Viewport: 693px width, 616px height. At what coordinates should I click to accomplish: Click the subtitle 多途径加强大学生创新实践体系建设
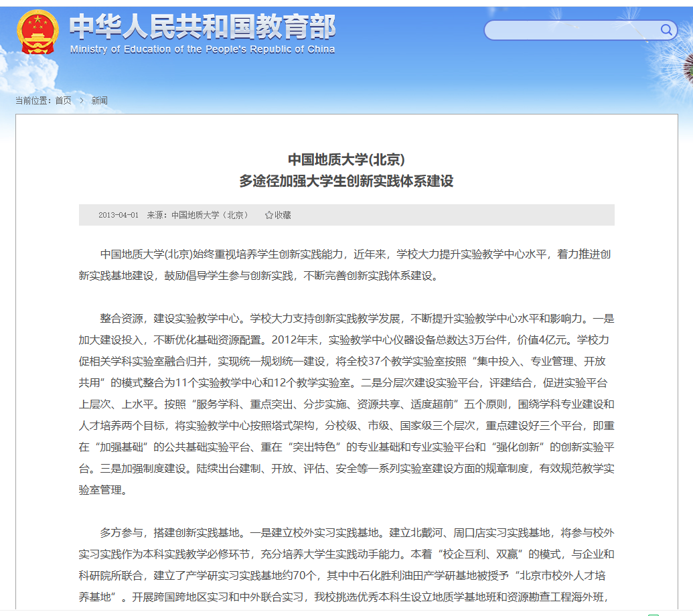[x=346, y=181]
